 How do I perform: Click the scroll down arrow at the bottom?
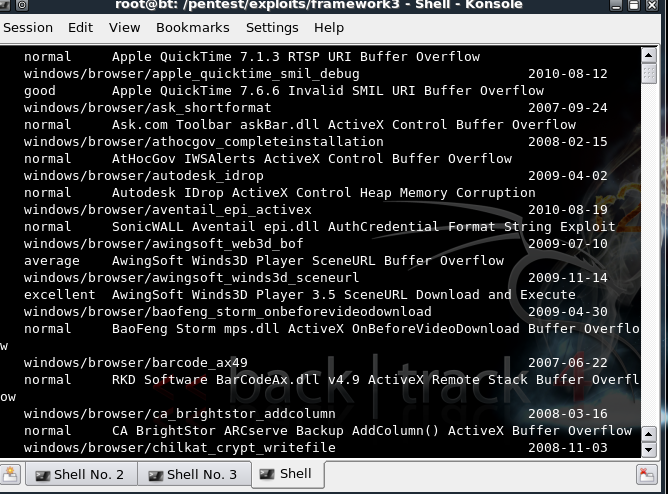coord(648,450)
